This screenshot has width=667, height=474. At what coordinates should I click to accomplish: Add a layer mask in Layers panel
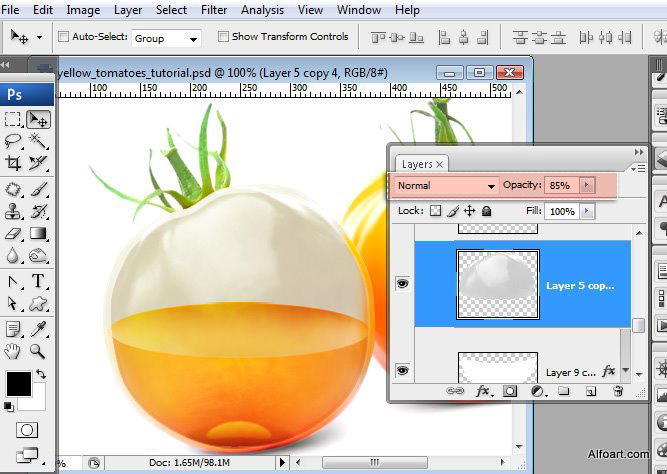tap(510, 392)
